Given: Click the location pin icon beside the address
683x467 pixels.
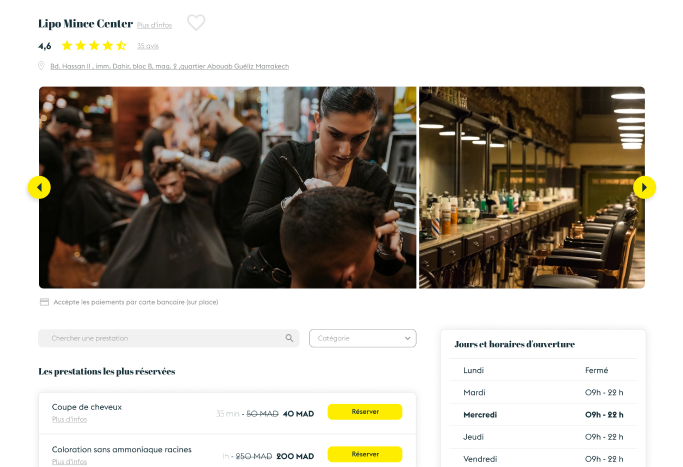Looking at the screenshot, I should 41,66.
